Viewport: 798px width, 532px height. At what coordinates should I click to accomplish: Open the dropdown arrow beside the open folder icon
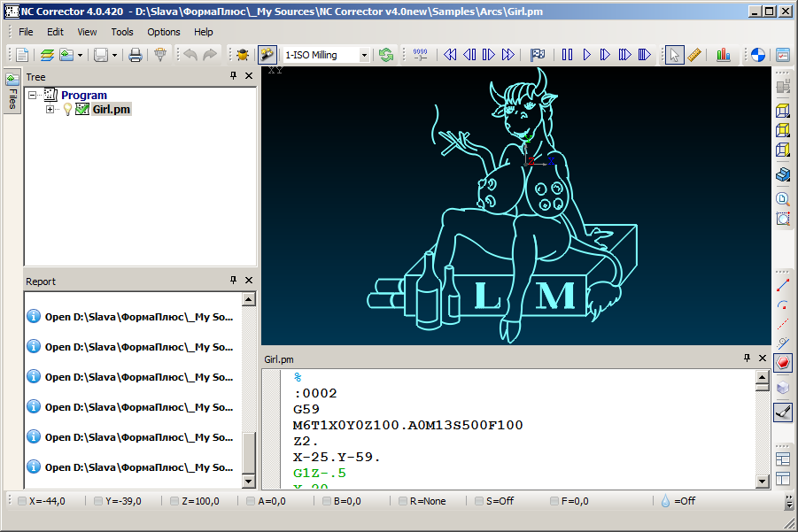(x=80, y=55)
